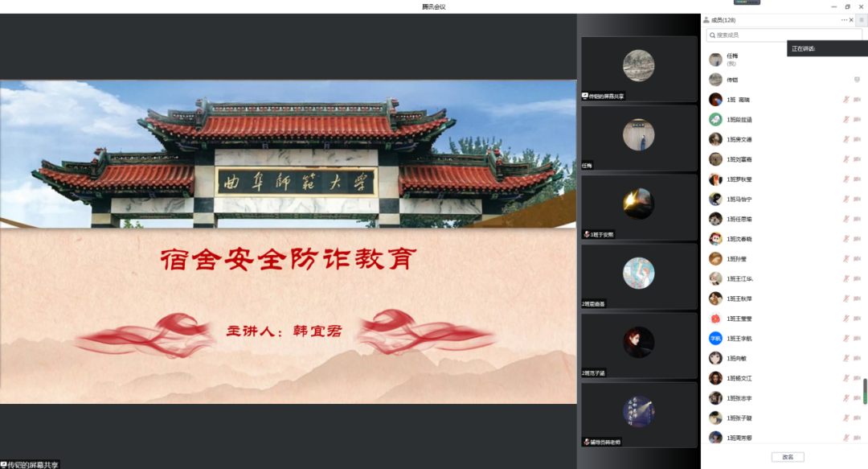Click the shared slide with 宿舍安全防诈教育 title
The width and height of the screenshot is (868, 469).
(x=288, y=242)
